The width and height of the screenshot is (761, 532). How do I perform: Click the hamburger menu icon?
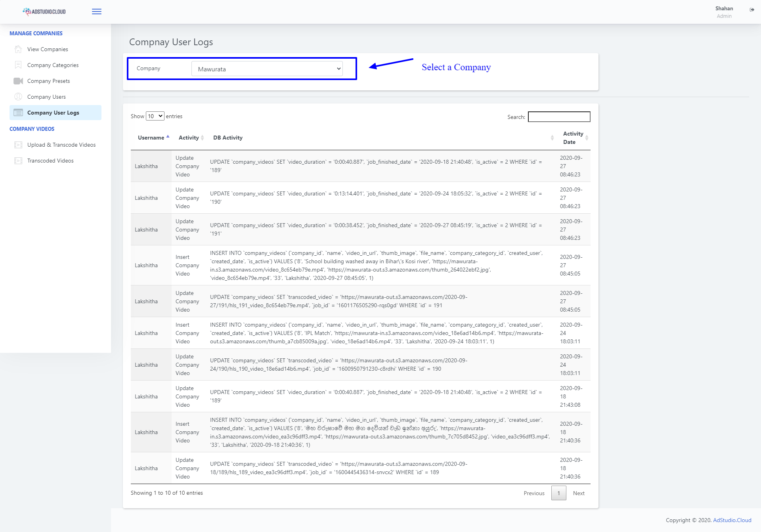click(96, 11)
